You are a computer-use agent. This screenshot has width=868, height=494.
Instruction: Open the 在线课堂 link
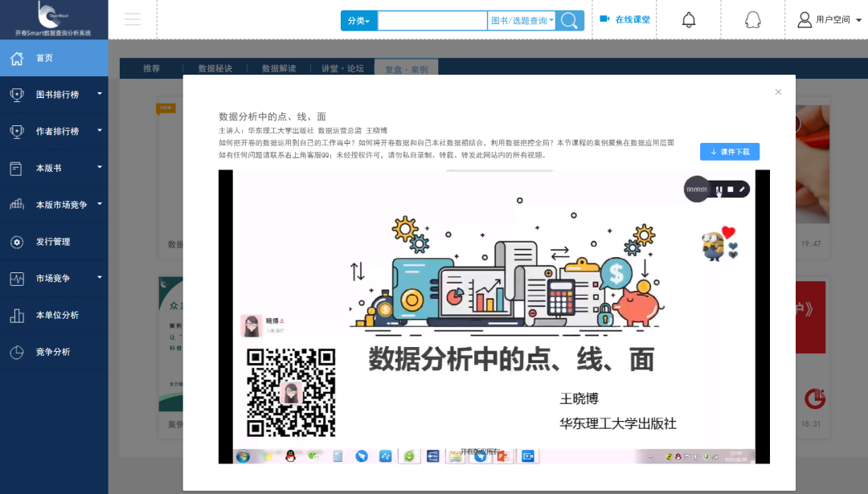633,19
